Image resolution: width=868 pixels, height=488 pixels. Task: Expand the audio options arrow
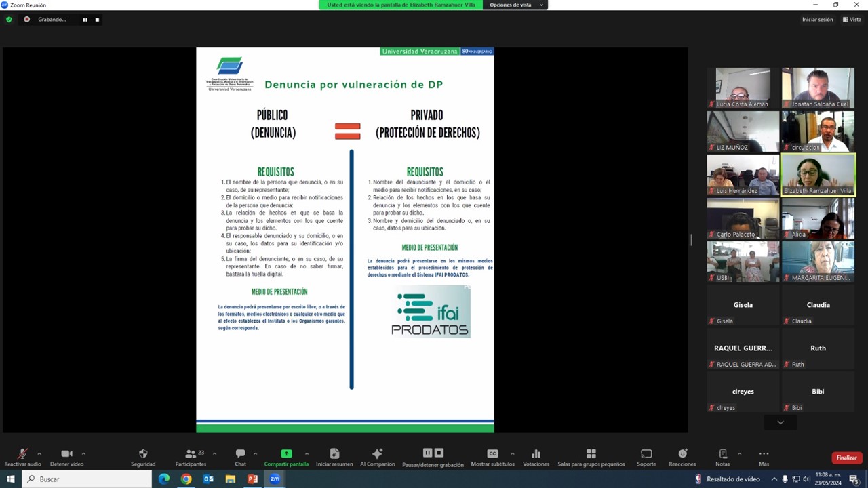[39, 453]
